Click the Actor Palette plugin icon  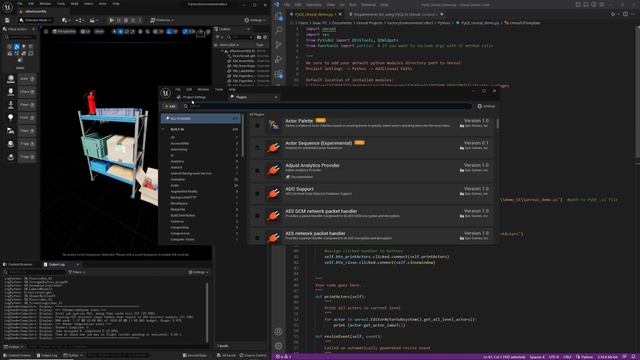click(273, 125)
